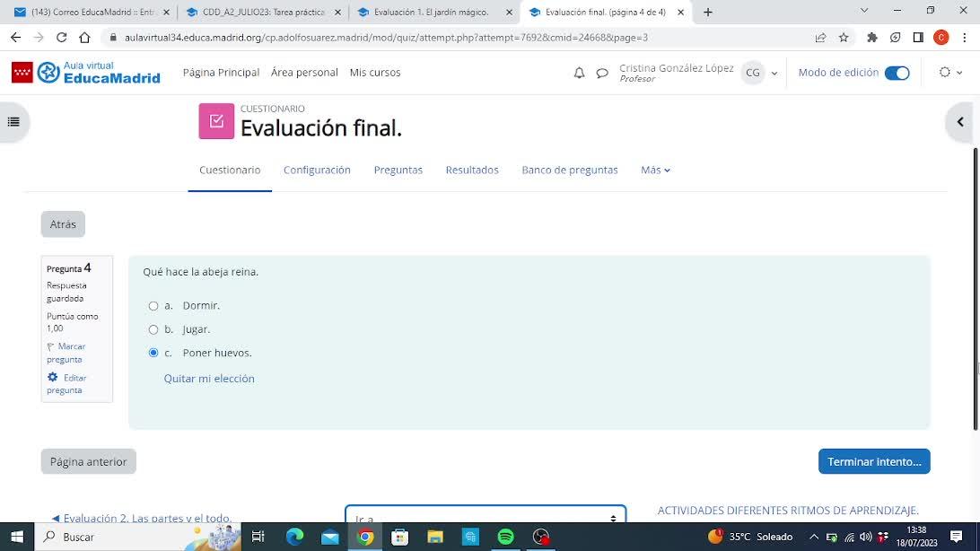The width and height of the screenshot is (980, 551).
Task: Click Terminar intento button
Action: click(x=874, y=461)
